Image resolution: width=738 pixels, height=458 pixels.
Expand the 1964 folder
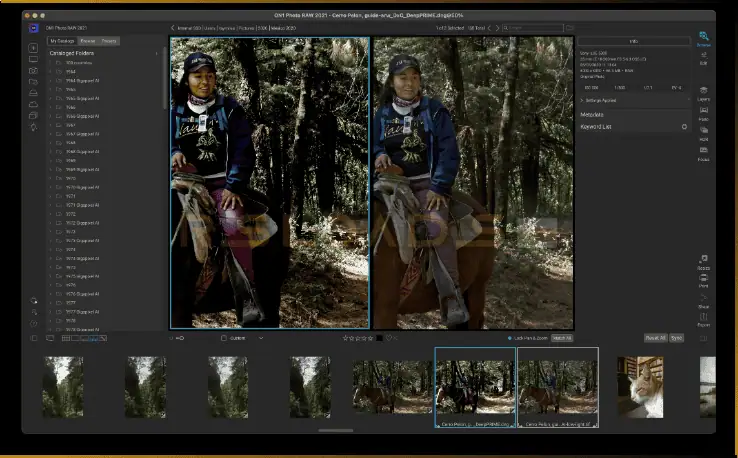tap(50, 72)
